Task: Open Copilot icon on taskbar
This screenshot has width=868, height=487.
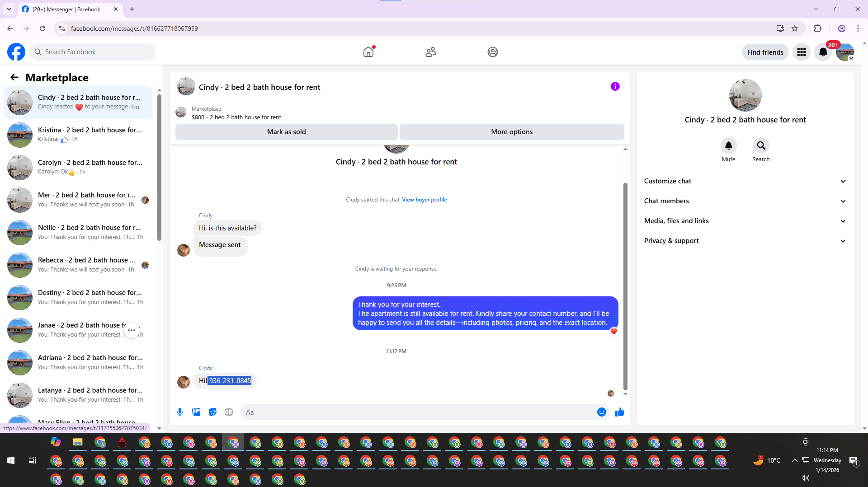Action: [56, 442]
